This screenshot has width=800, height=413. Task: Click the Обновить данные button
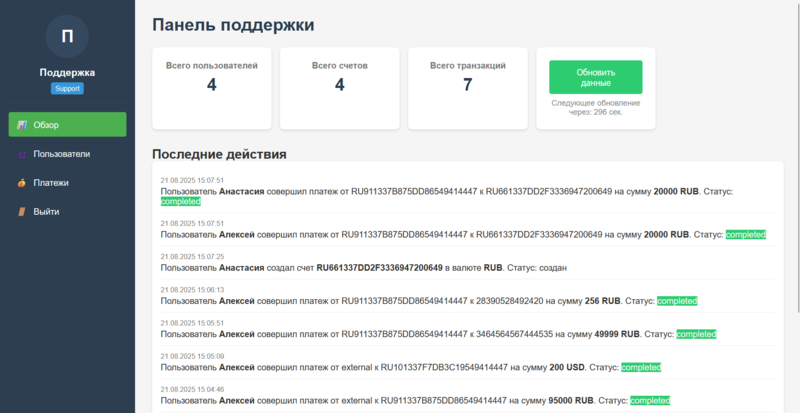click(595, 77)
